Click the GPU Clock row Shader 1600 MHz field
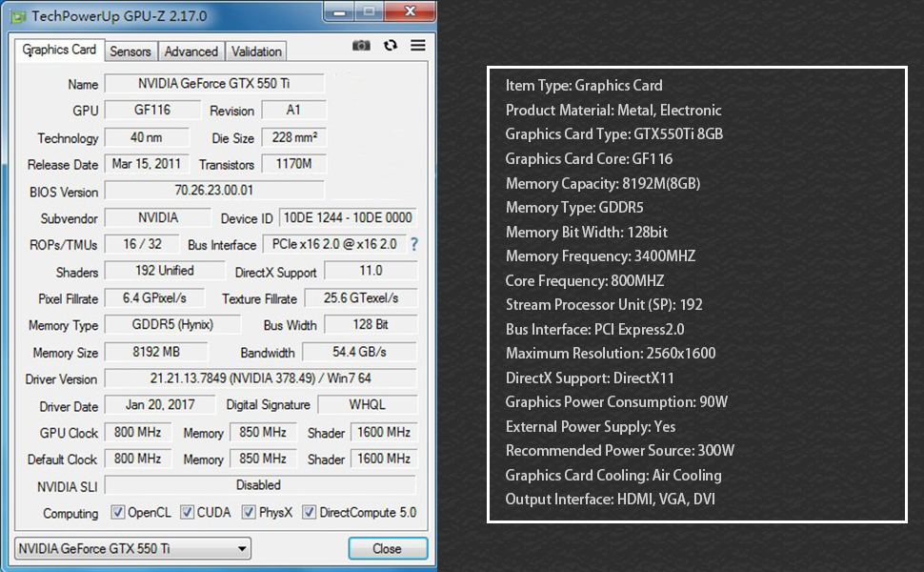This screenshot has width=924, height=572. pyautogui.click(x=384, y=432)
